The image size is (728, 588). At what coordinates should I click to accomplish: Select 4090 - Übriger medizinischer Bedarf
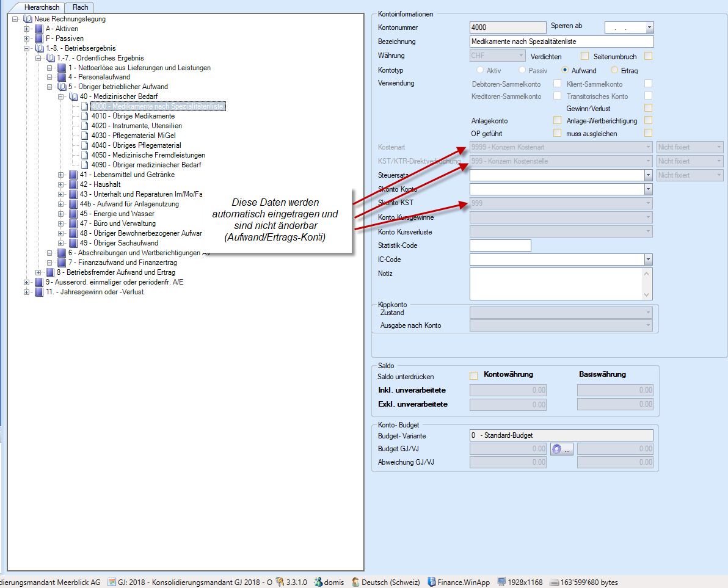click(x=146, y=165)
